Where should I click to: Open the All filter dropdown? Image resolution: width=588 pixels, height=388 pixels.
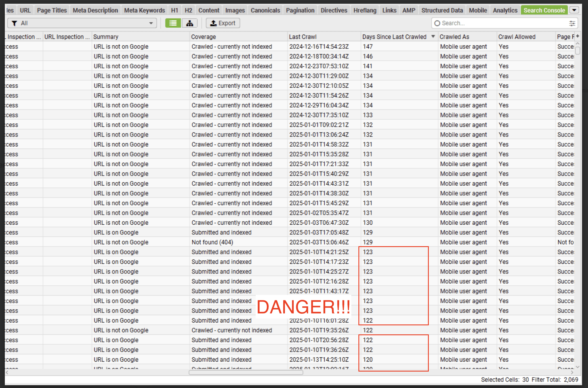(82, 23)
